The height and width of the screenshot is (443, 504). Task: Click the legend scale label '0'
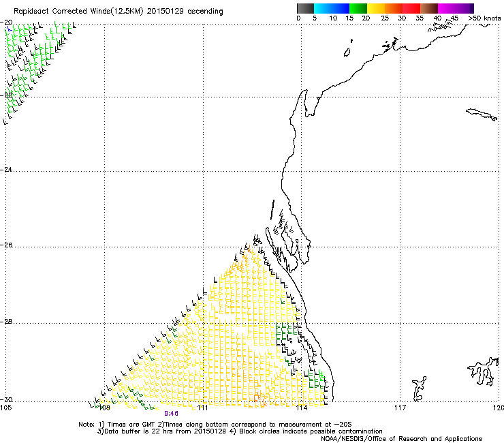[x=298, y=18]
